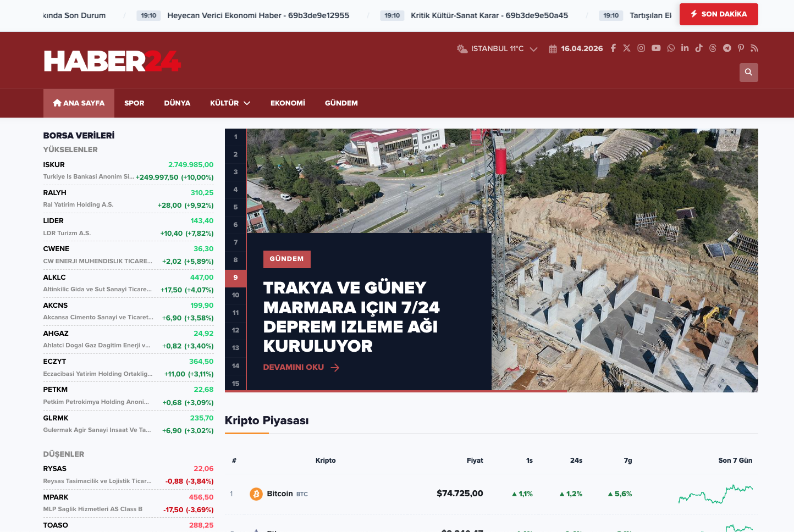Image resolution: width=794 pixels, height=532 pixels.
Task: Open the RSS feed icon
Action: point(754,48)
